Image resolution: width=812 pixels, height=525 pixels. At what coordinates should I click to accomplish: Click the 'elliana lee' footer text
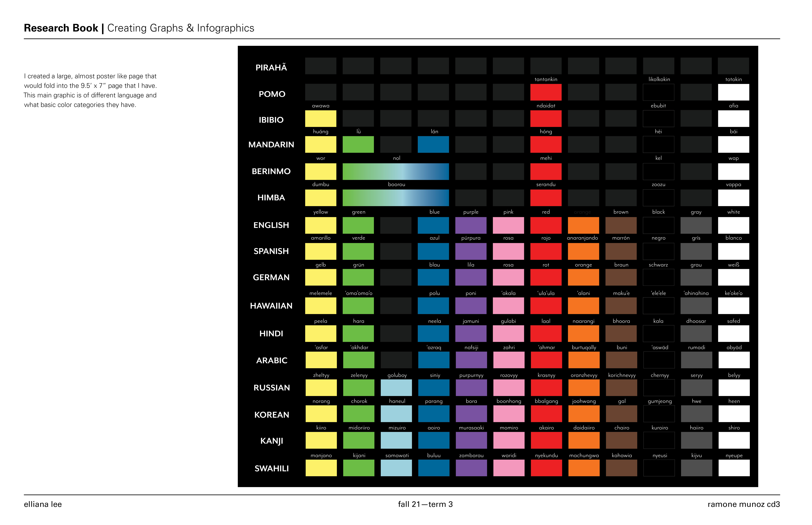pyautogui.click(x=43, y=504)
